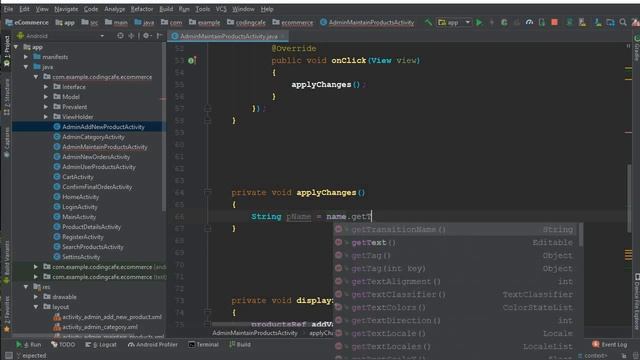This screenshot has width=640, height=360.
Task: Choose getTransitionName() completion suggestion
Action: (x=456, y=229)
